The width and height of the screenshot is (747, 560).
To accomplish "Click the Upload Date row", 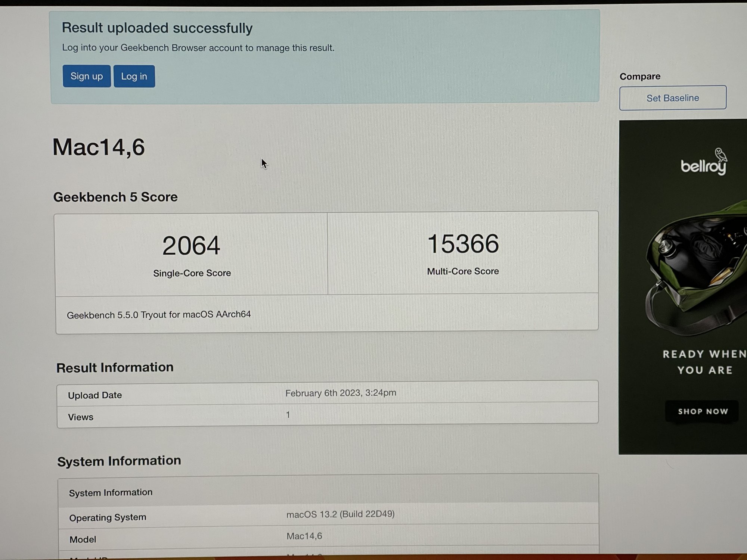I will point(95,395).
